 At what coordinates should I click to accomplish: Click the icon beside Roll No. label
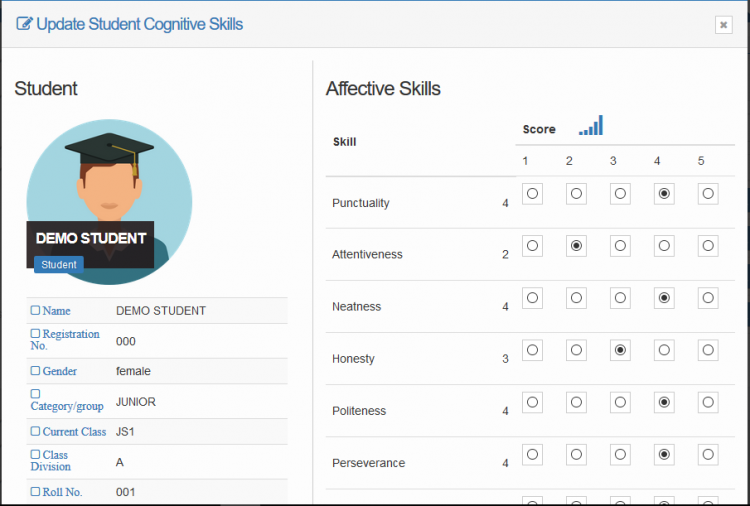point(36,492)
